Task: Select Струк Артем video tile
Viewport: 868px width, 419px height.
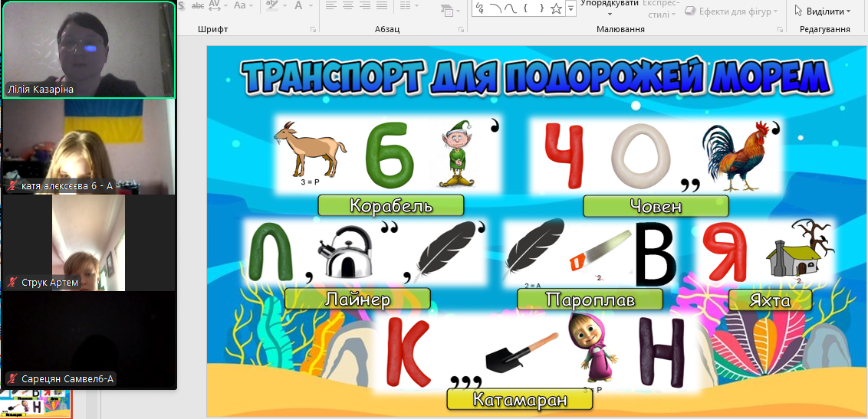Action: [x=89, y=244]
